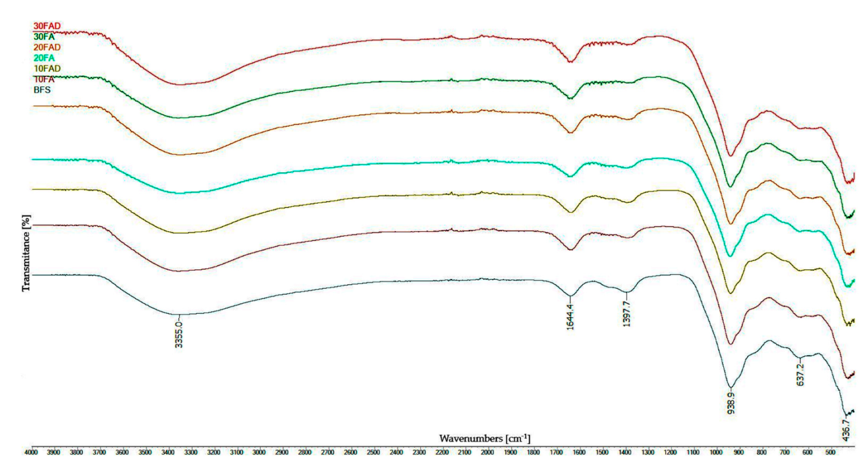Click the 1397.7 peak label
Screen dimensions: 868x472
coord(627,313)
